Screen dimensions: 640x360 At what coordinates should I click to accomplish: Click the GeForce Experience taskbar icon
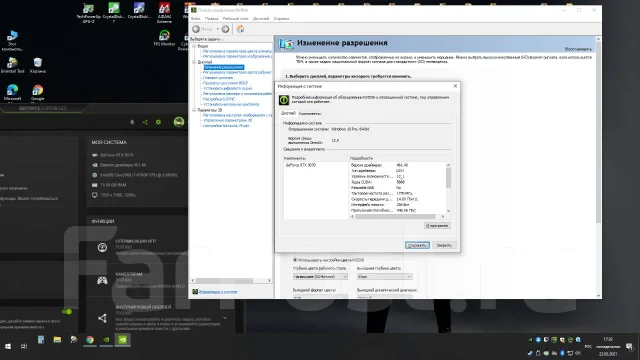[x=106, y=340]
